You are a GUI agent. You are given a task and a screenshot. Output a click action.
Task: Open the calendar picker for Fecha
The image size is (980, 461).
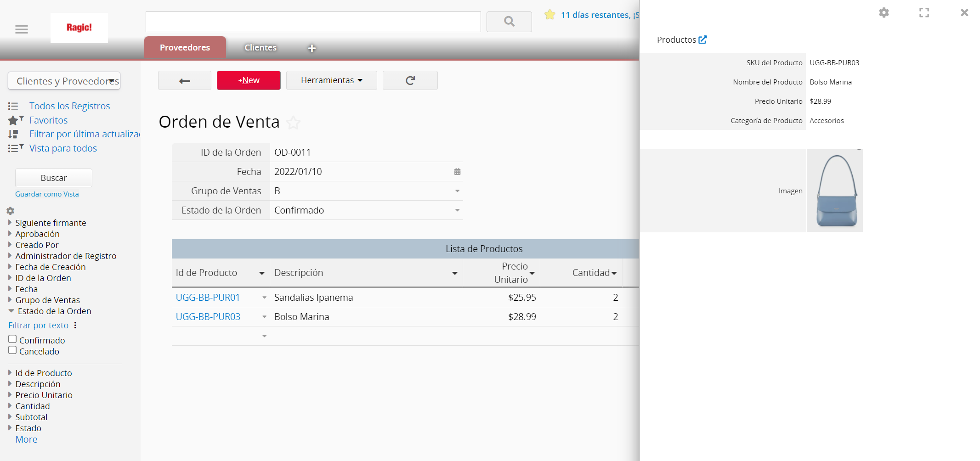(x=457, y=172)
